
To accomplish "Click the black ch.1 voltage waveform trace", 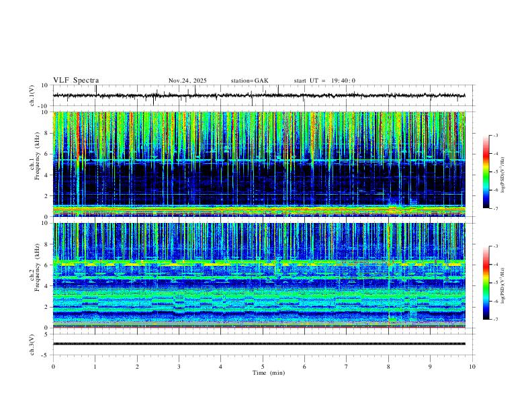I will click(259, 95).
